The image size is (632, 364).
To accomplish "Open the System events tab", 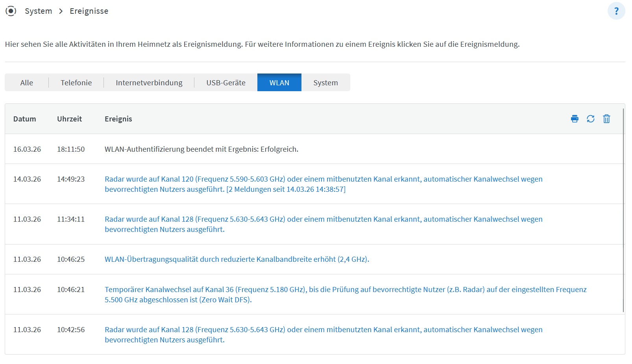I will click(325, 83).
